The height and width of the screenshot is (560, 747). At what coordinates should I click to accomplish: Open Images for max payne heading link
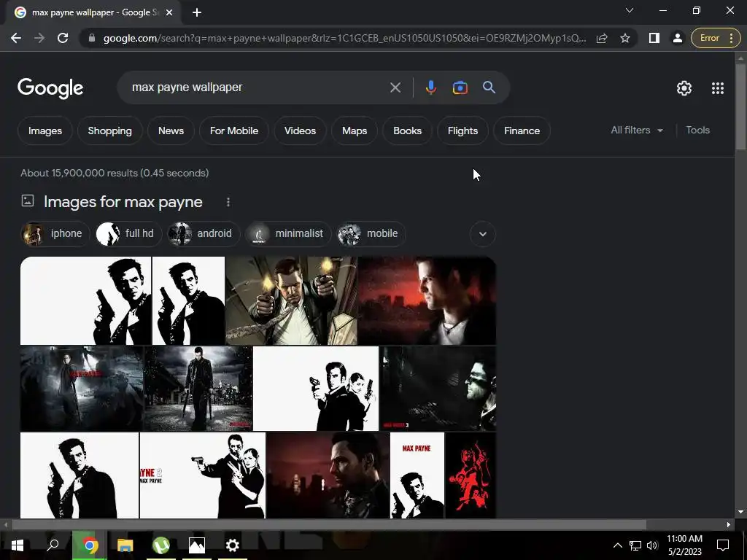pos(123,202)
